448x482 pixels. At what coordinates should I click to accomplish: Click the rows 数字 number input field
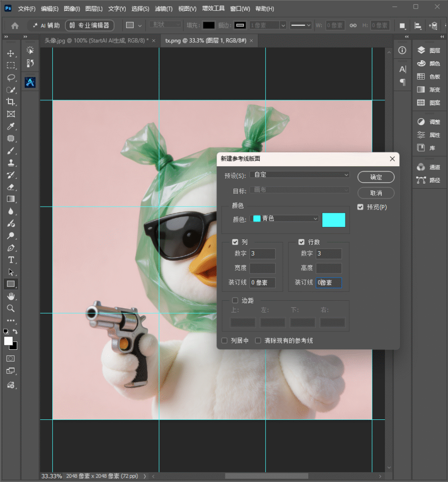pos(329,254)
